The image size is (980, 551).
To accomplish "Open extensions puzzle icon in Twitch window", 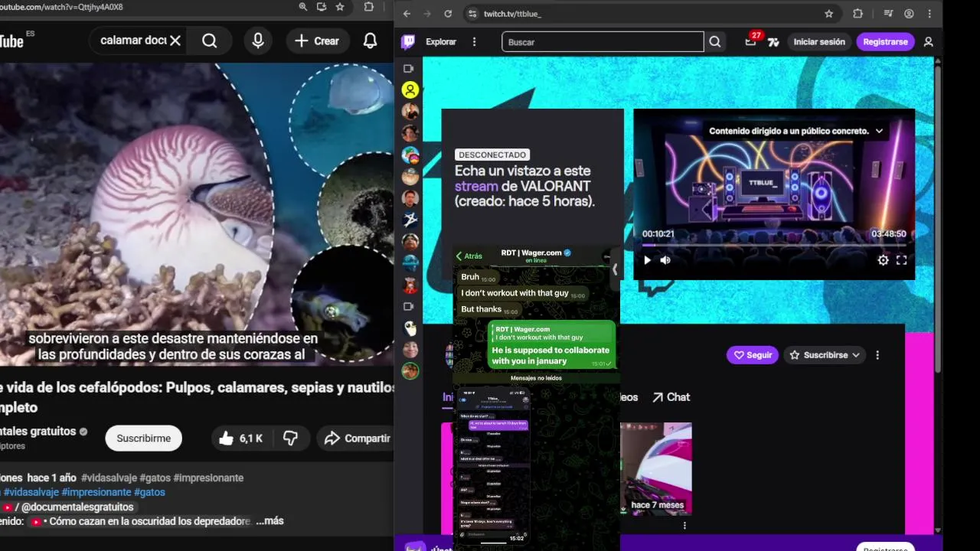I will point(857,14).
